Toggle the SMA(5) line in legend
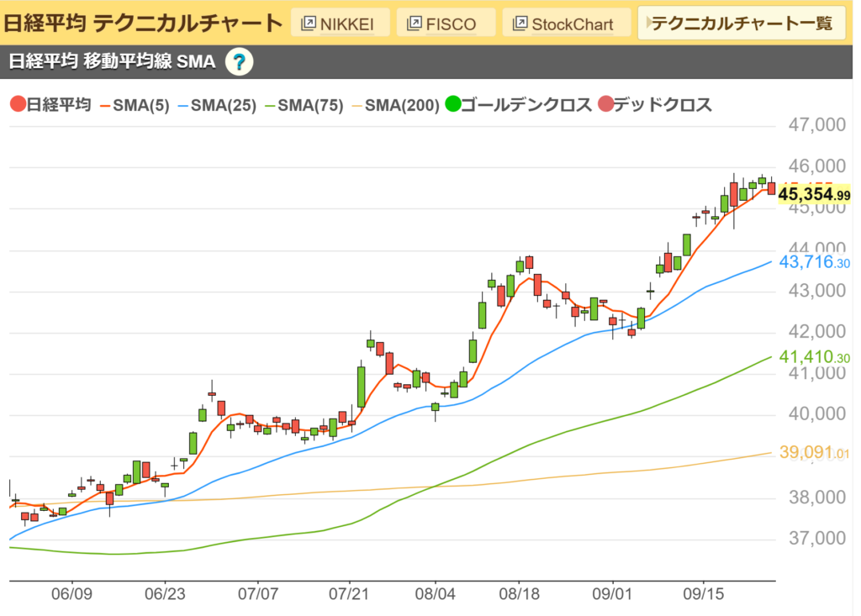 click(135, 105)
